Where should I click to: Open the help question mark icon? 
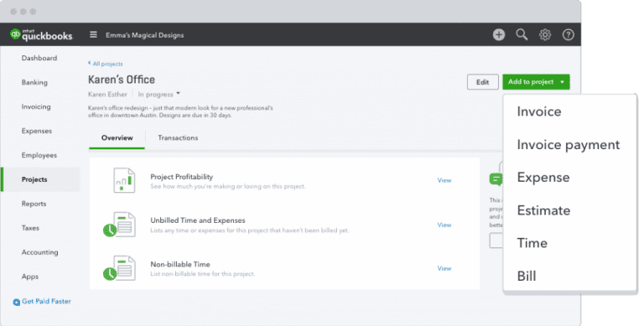click(x=568, y=35)
